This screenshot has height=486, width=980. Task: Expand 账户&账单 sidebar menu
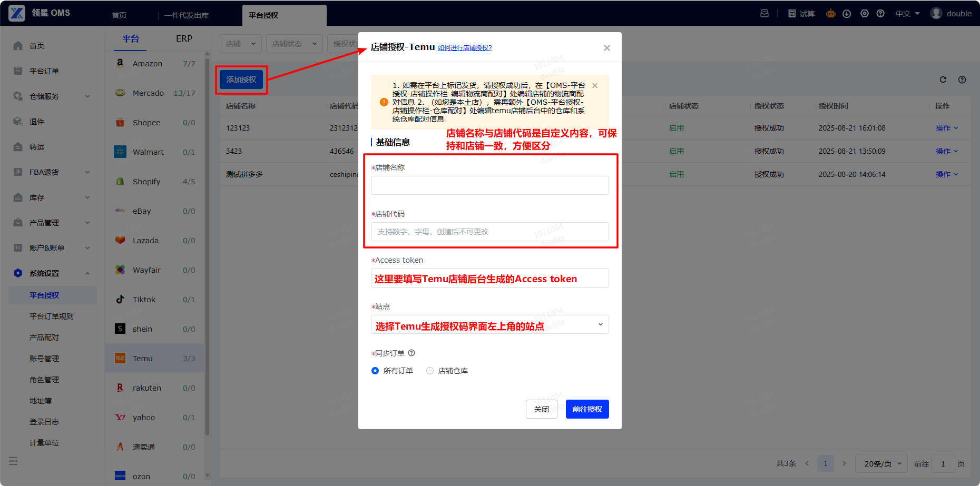(52, 248)
